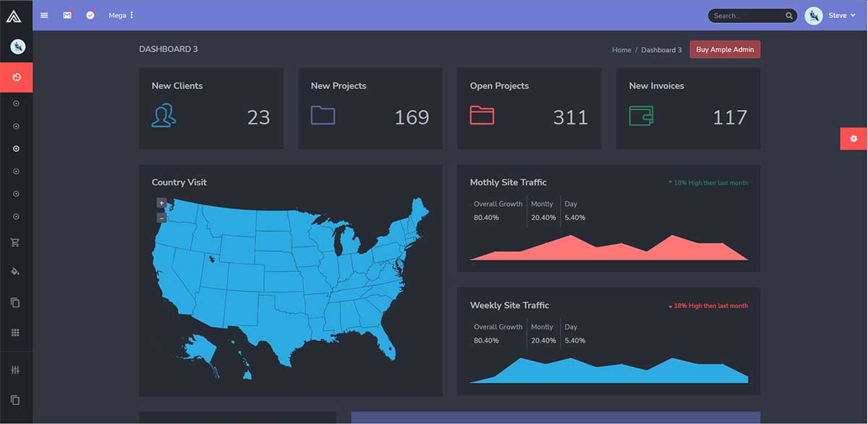Click the magnifier icon in search bar
Screen dimensions: 868x424
coord(788,15)
